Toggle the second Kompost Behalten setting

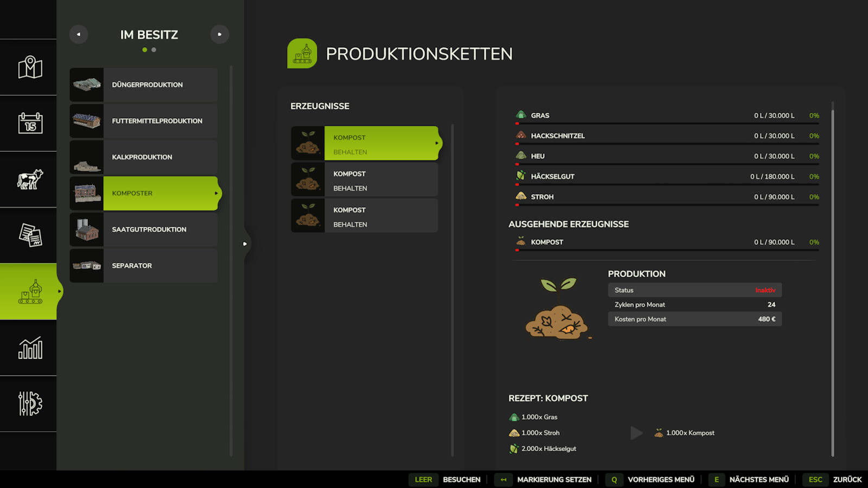[x=380, y=180]
